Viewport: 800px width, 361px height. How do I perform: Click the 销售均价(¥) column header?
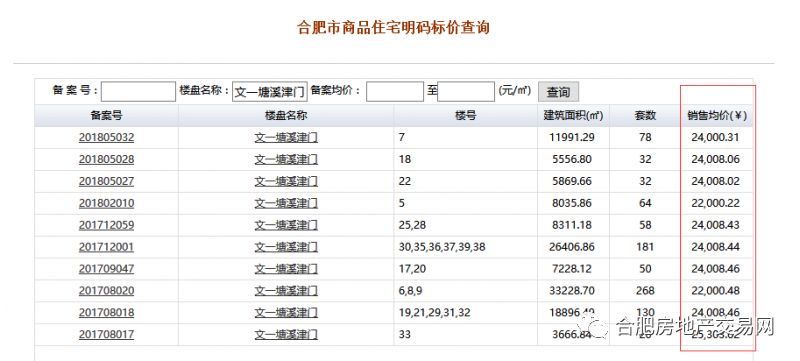click(716, 116)
